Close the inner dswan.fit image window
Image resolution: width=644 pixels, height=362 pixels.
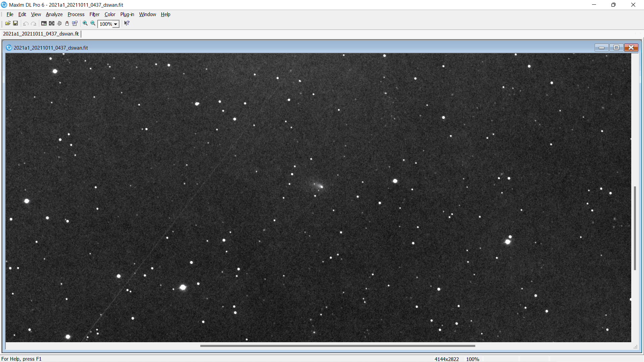(631, 48)
